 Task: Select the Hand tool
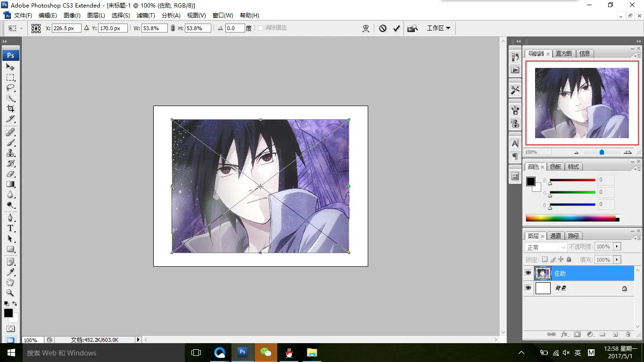point(10,282)
